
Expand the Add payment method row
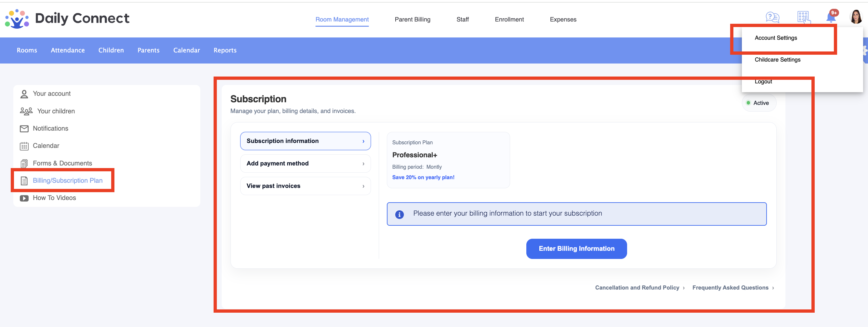tap(305, 163)
